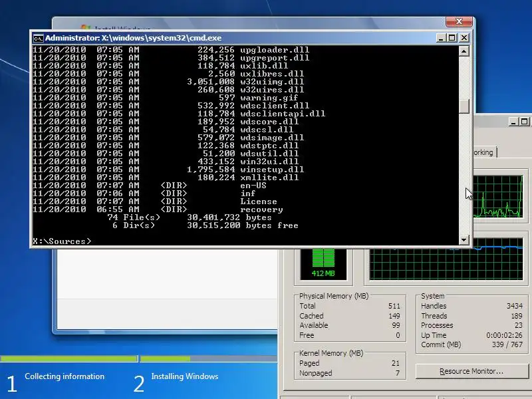This screenshot has height=399, width=532.
Task: Click the Threads value 189
Action: [x=517, y=315]
